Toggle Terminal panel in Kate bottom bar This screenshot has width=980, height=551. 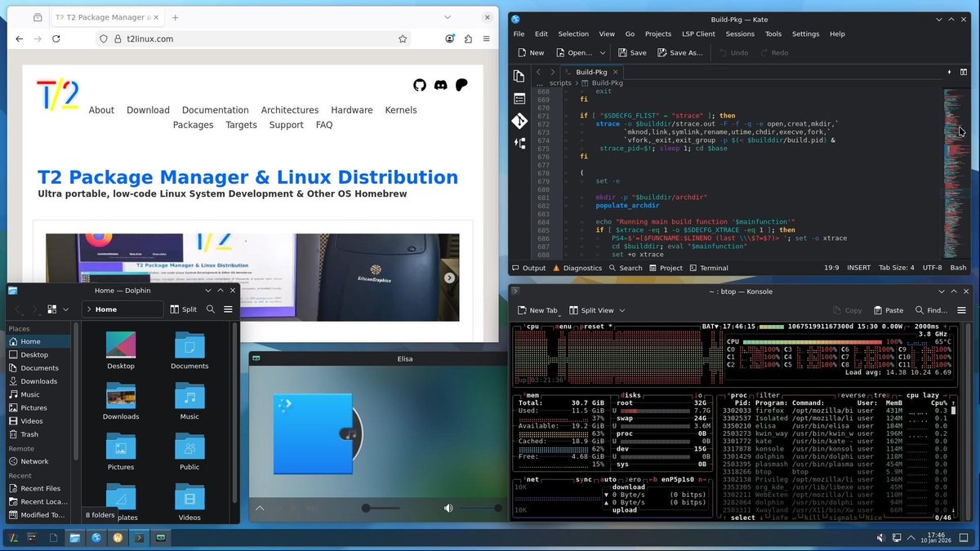(709, 268)
